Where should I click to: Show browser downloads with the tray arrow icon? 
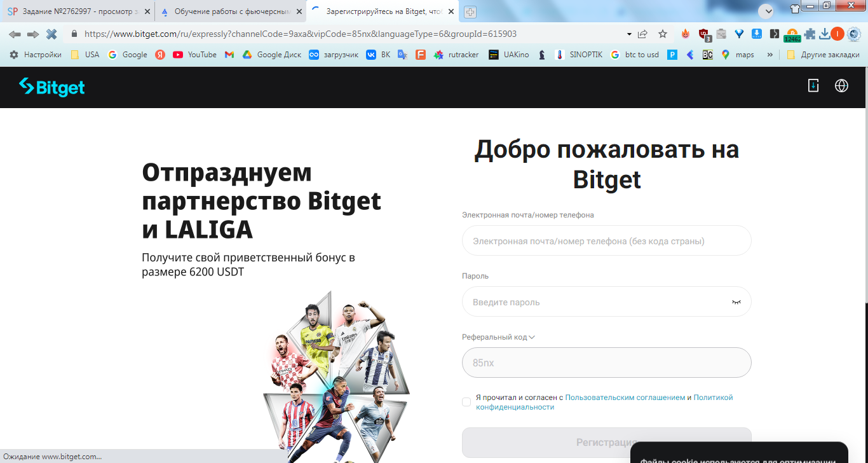pos(825,34)
